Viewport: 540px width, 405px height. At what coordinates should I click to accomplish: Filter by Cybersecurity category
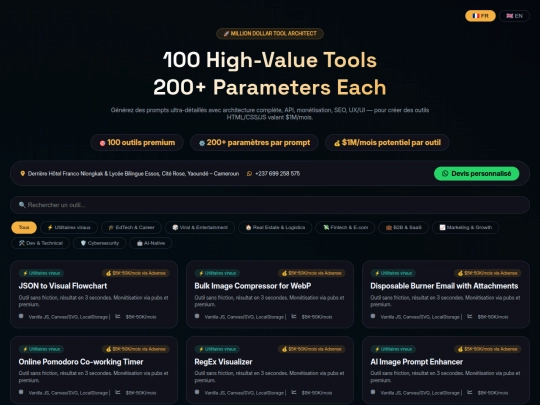click(x=100, y=243)
